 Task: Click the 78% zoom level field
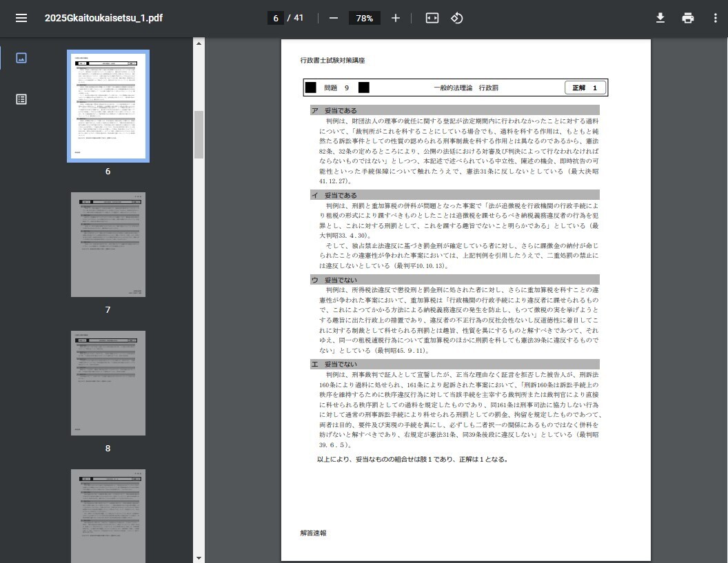tap(365, 18)
